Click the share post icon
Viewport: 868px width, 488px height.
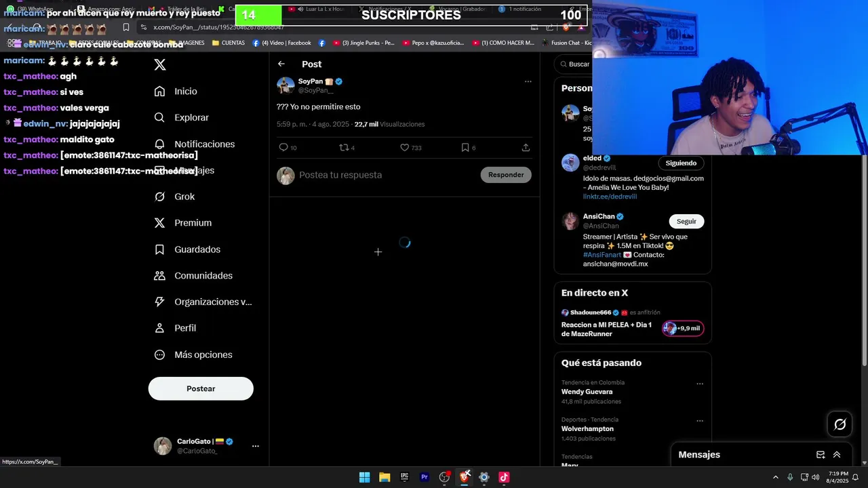526,147
